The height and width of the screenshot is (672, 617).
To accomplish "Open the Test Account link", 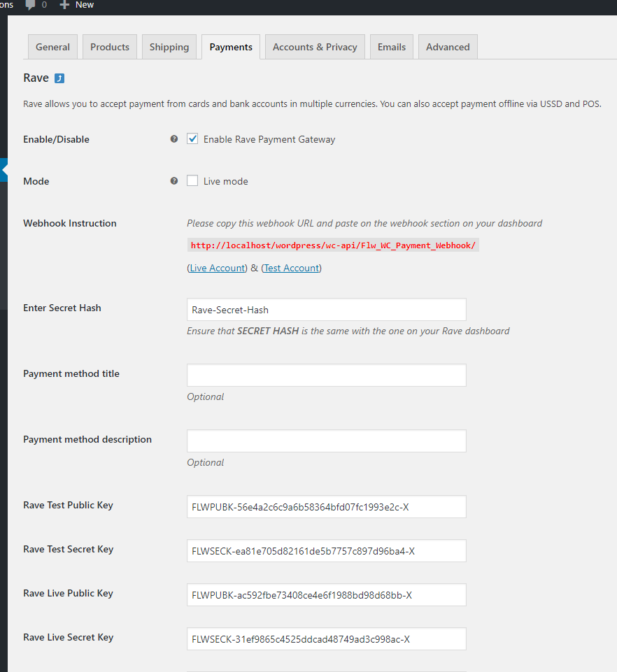I will point(292,268).
